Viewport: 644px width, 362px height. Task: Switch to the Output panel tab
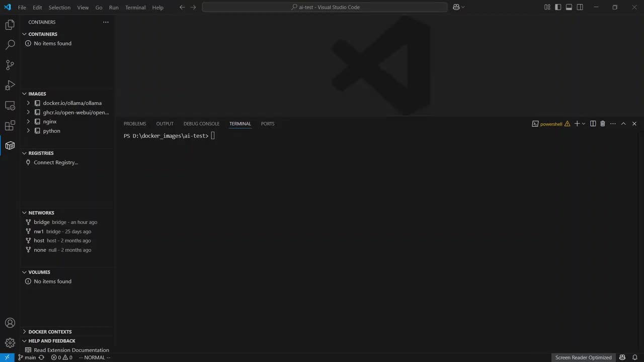click(x=165, y=124)
